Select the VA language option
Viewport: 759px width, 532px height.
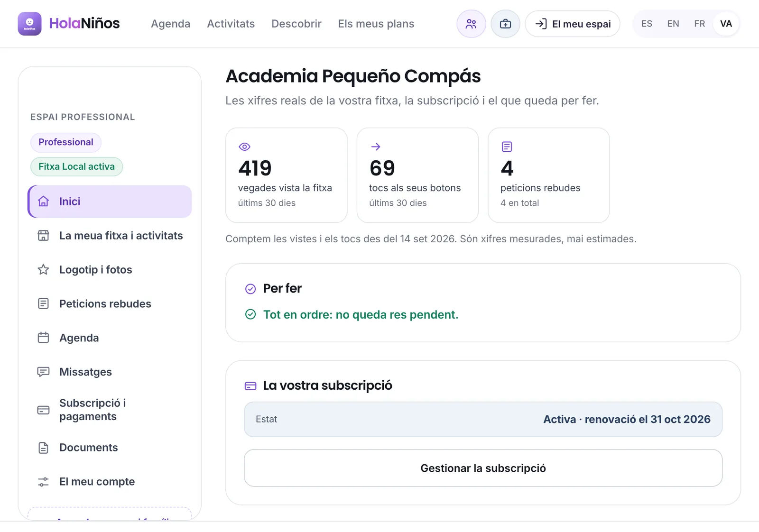coord(726,24)
